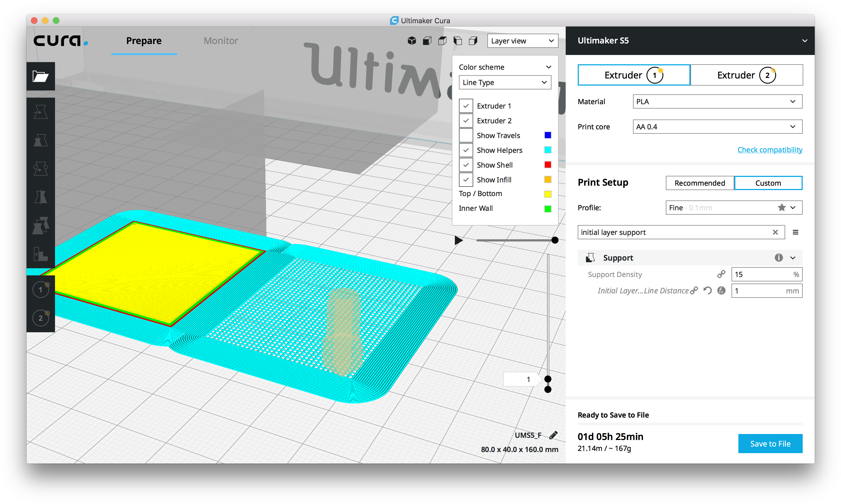
Task: Clear the settings search field
Action: coord(775,232)
